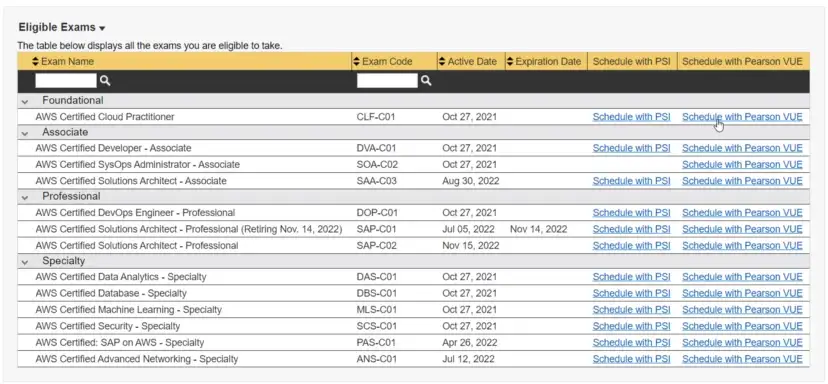Schedule Advanced Networking Specialty with PSI
828x384 pixels.
[631, 359]
